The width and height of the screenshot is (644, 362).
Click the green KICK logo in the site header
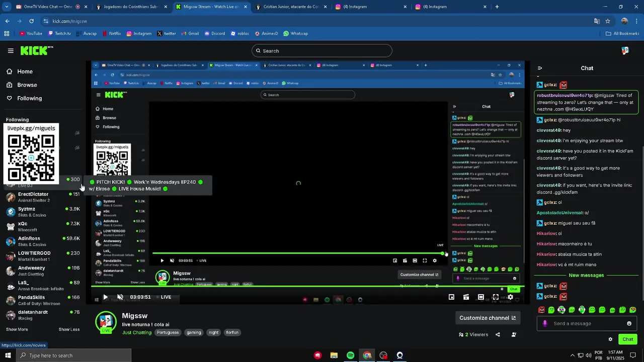coord(36,50)
